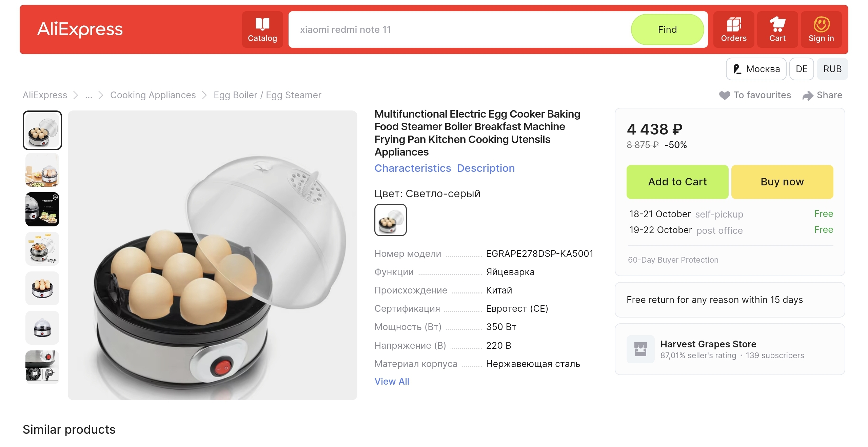Open the Orders boxes icon
868x447 pixels.
[x=733, y=24]
